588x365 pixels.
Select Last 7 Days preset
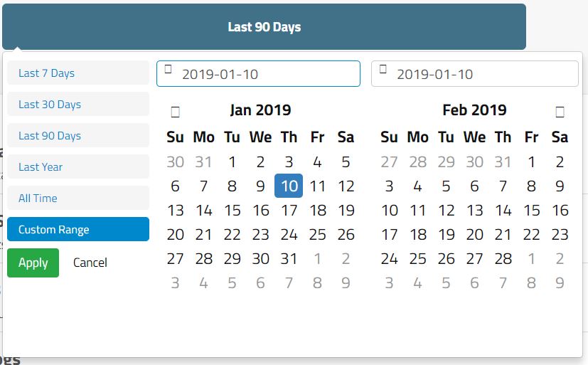coord(78,73)
